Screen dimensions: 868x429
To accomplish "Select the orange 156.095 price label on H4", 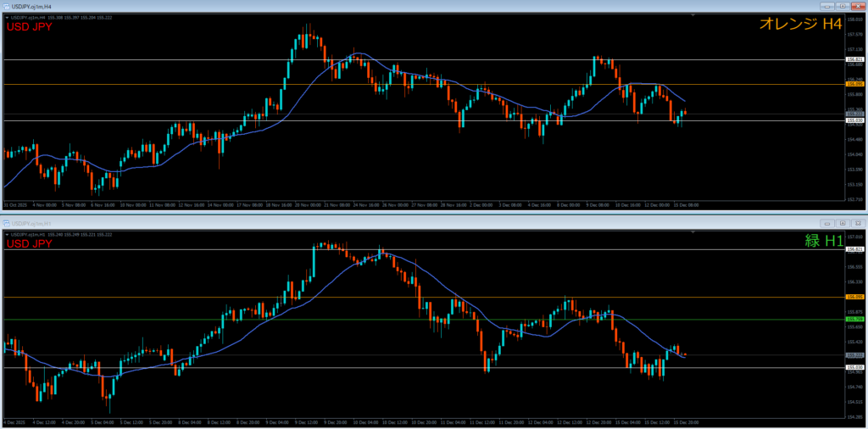I will 854,84.
